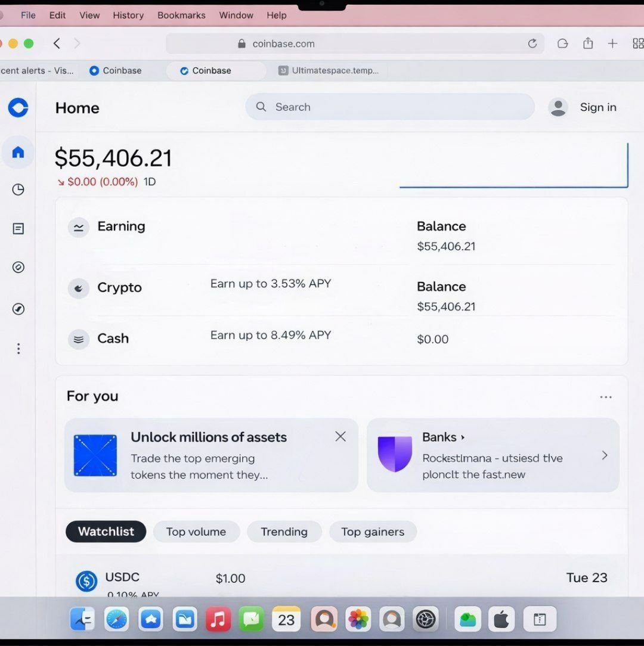
Task: Click the Crypto row icon
Action: 78,288
